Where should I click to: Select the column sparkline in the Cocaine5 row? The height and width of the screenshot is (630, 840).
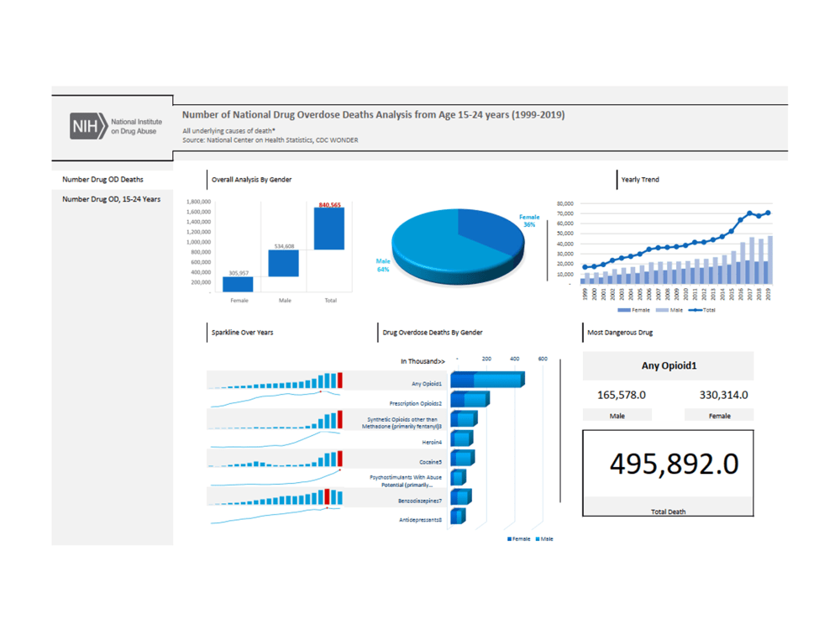pyautogui.click(x=275, y=459)
